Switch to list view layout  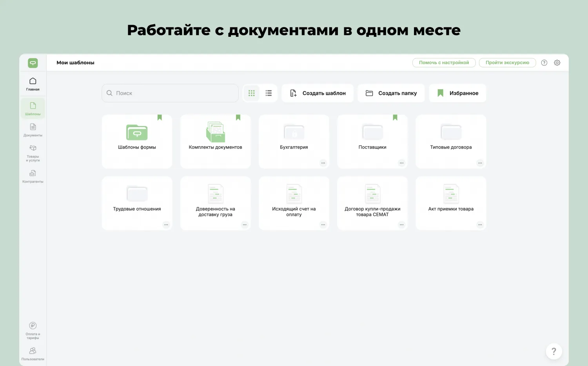[x=269, y=93]
